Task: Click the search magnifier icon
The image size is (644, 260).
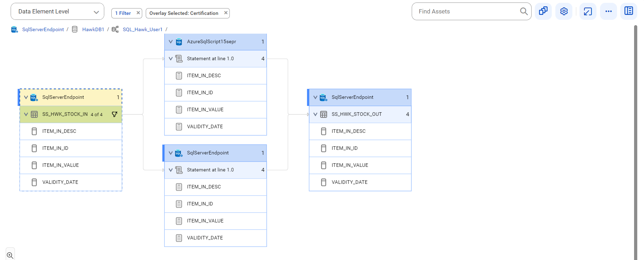Action: (524, 11)
